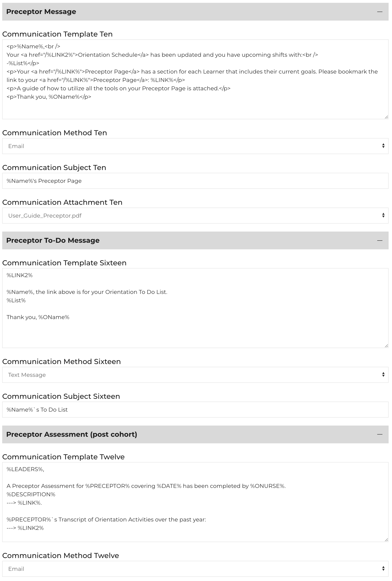The height and width of the screenshot is (581, 392).
Task: Click into Communication Subject Ten field
Action: tap(195, 181)
